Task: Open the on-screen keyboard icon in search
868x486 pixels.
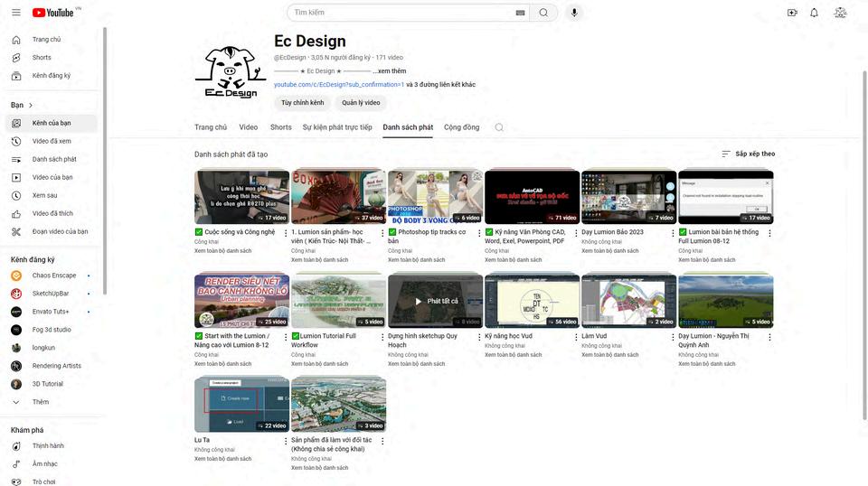Action: 521,13
